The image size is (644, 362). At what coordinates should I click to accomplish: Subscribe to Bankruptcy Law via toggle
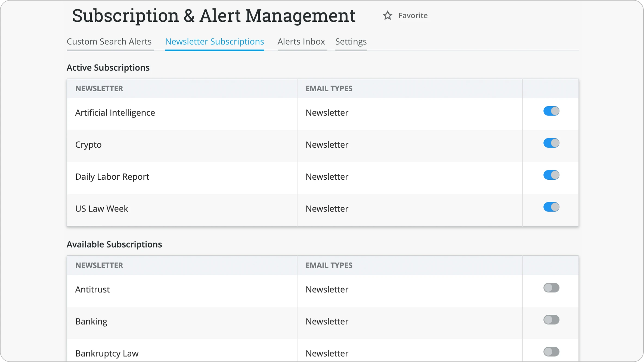(551, 352)
